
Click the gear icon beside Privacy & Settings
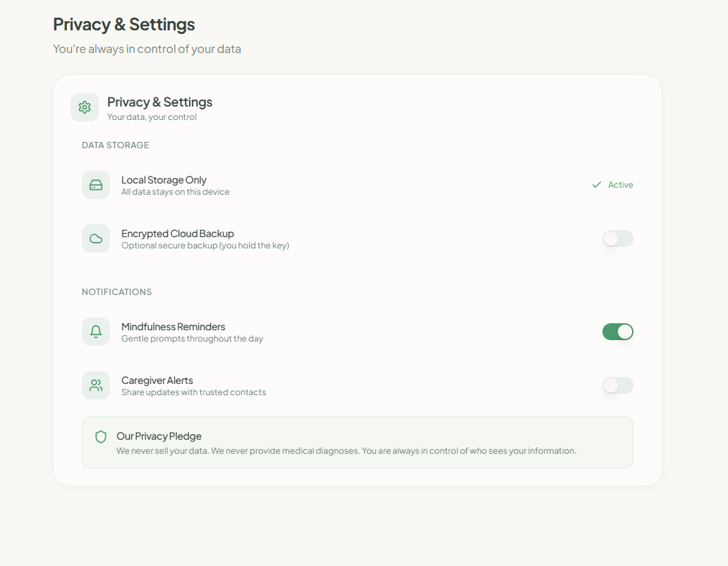click(x=85, y=107)
